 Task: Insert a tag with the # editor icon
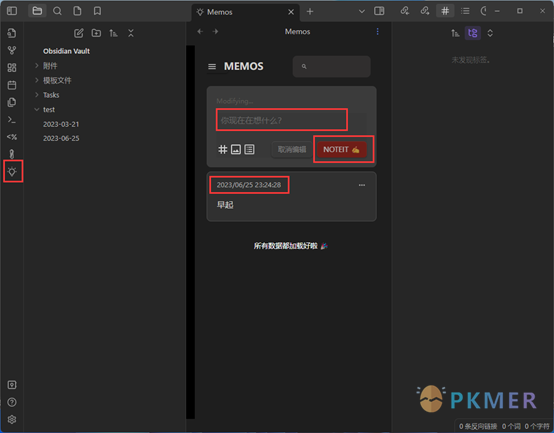223,149
